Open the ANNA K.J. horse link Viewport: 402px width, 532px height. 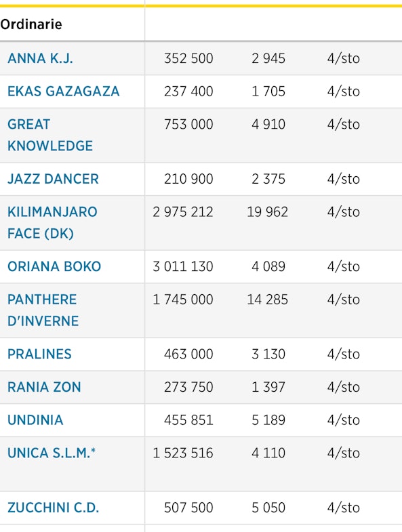tap(40, 58)
